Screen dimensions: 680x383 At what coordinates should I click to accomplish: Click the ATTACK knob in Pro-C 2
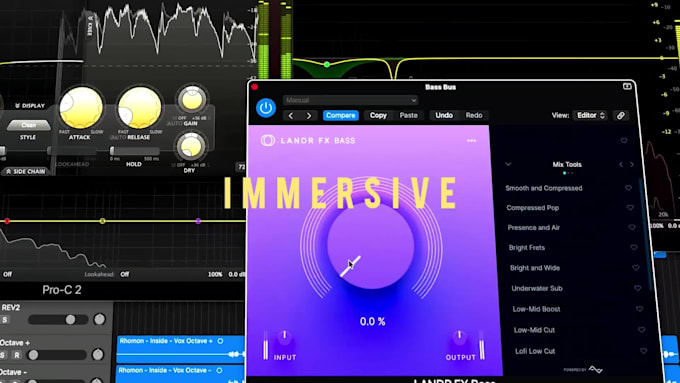pos(81,107)
